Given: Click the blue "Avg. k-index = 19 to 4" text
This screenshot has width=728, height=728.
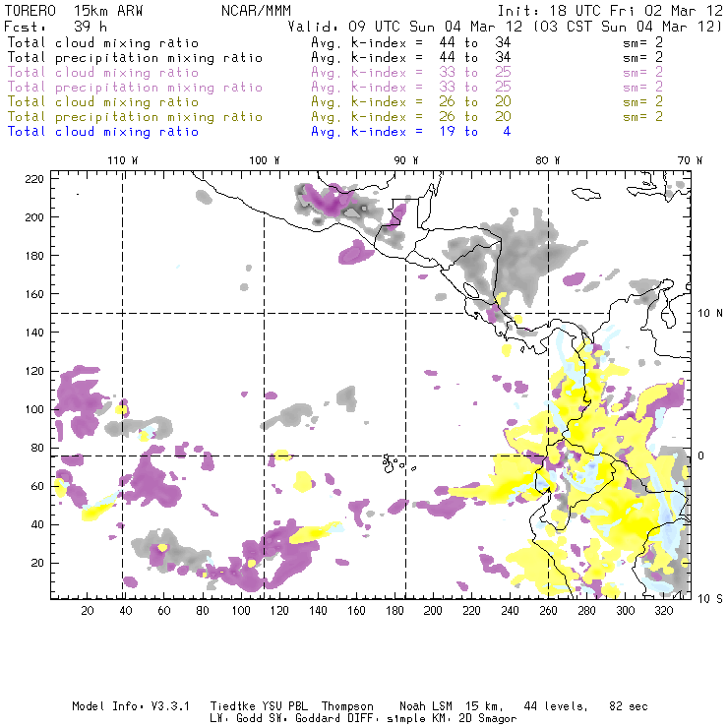Looking at the screenshot, I should 411,132.
